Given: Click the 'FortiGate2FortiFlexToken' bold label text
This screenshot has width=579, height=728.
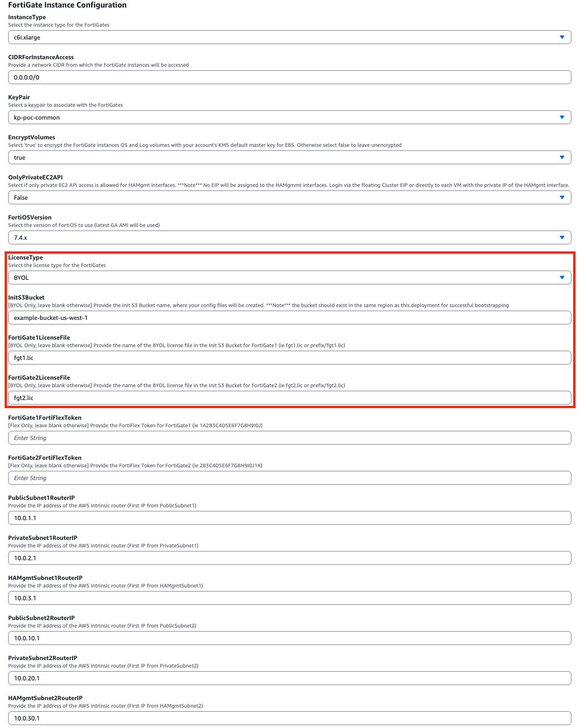Looking at the screenshot, I should 45,458.
